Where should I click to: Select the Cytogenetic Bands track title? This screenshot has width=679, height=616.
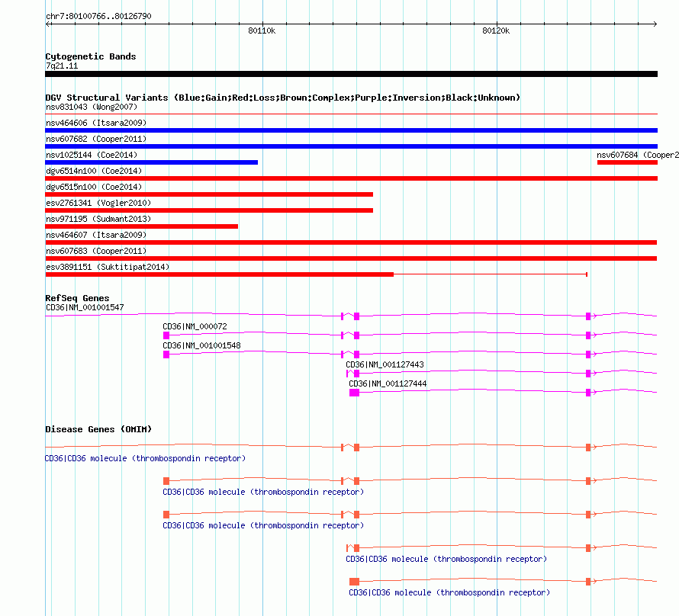[x=91, y=56]
